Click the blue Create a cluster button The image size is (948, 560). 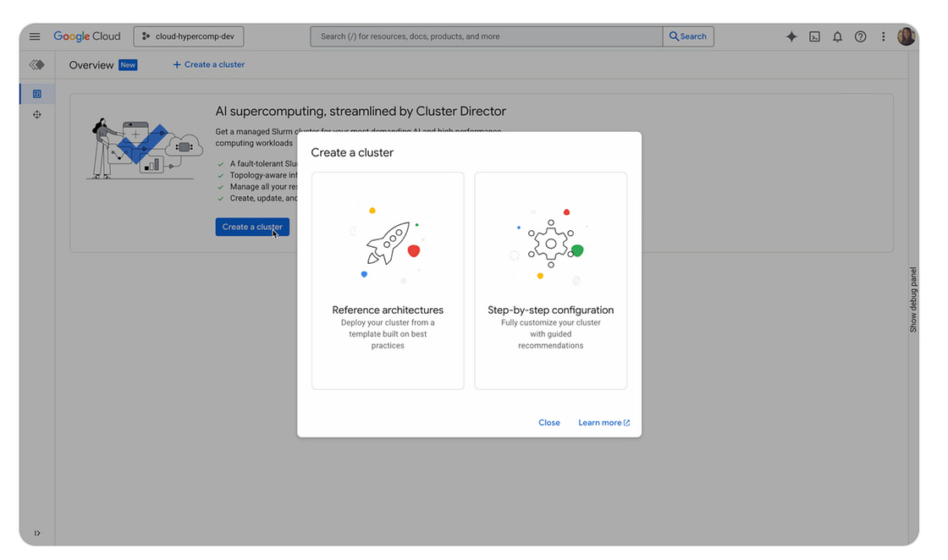pyautogui.click(x=252, y=228)
